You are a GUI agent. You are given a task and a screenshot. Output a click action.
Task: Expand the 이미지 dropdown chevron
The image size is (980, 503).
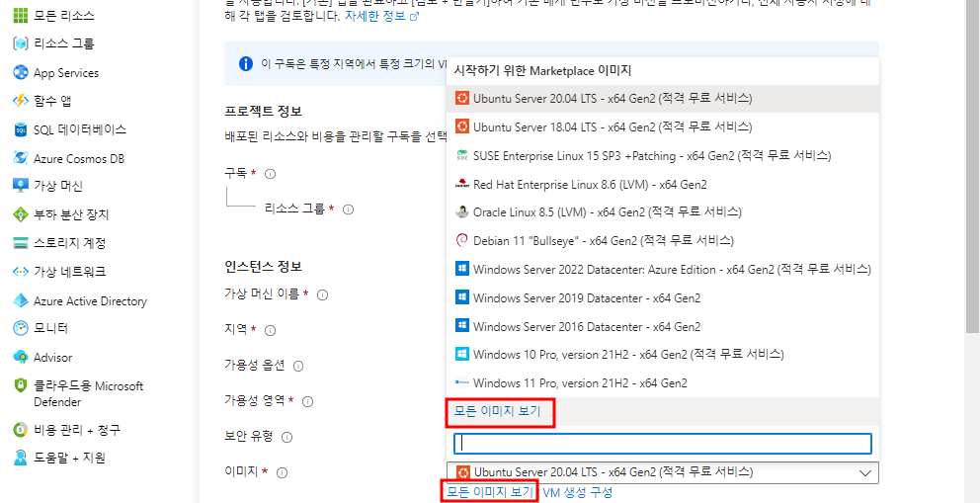865,473
